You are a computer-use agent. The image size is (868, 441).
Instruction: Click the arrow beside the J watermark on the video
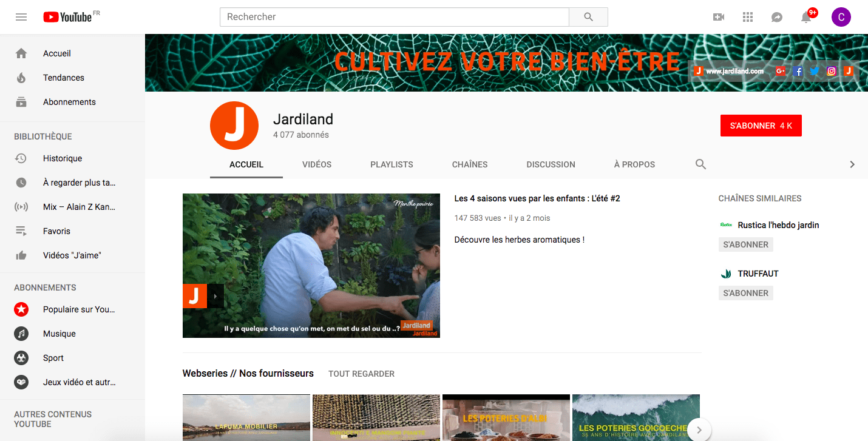(215, 296)
